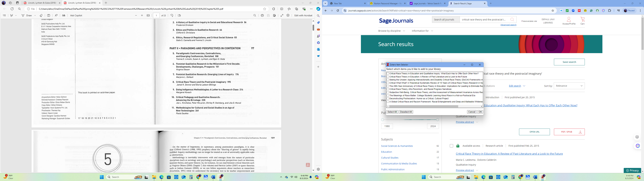Check 'Critical What What?' Zotero item
Screen dimensions: 644x181
coord(388,83)
